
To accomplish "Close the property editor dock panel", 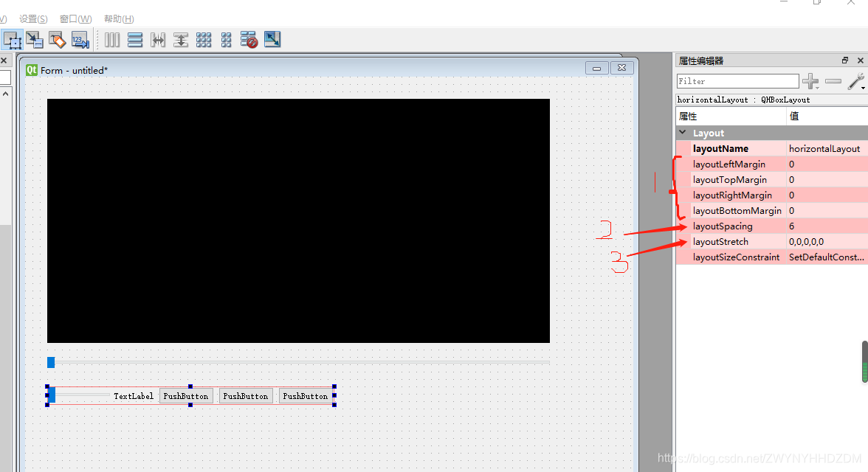I will pos(861,60).
